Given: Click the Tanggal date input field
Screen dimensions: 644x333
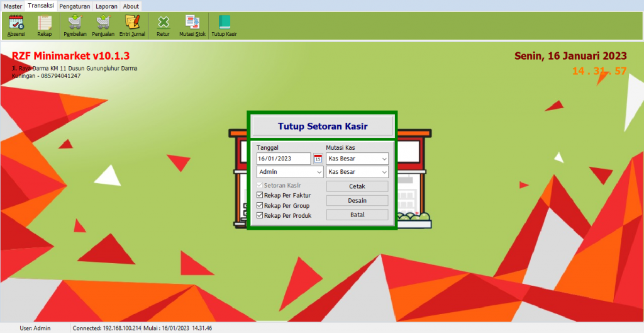Looking at the screenshot, I should [284, 159].
